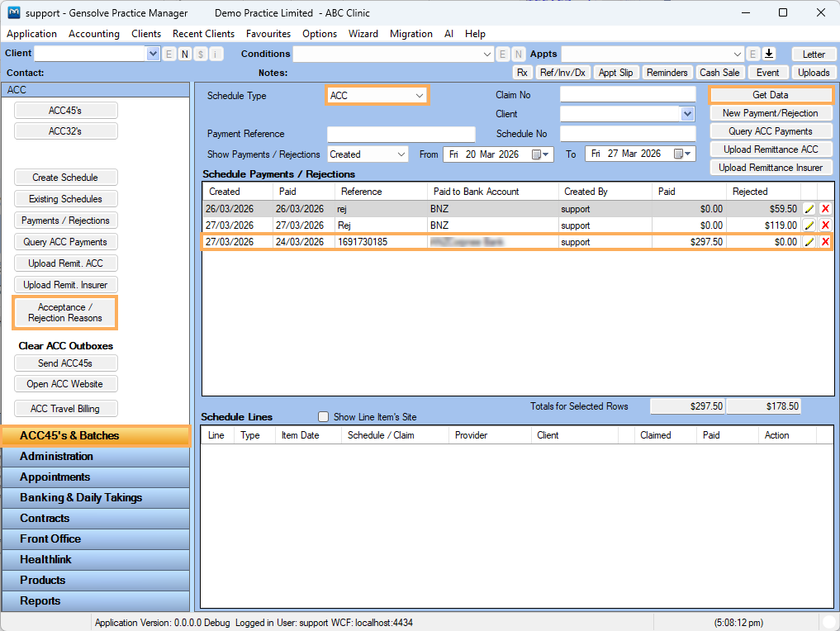Click in the Payment Reference input field
This screenshot has width=840, height=631.
click(x=401, y=134)
